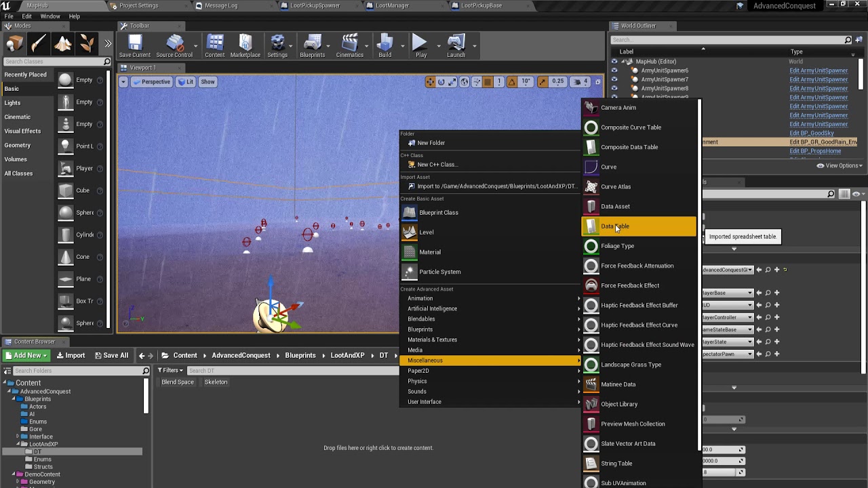
Task: Choose Camera Anim asset type
Action: point(639,108)
